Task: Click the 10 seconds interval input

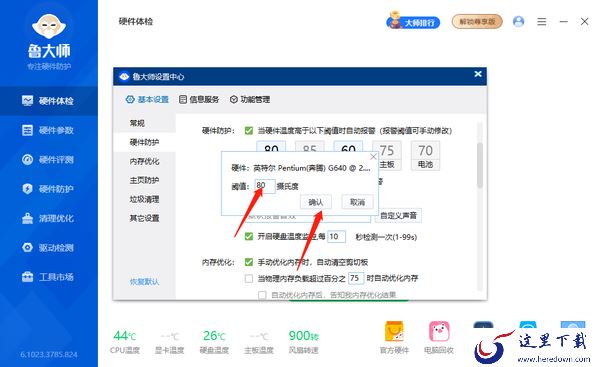Action: click(336, 237)
